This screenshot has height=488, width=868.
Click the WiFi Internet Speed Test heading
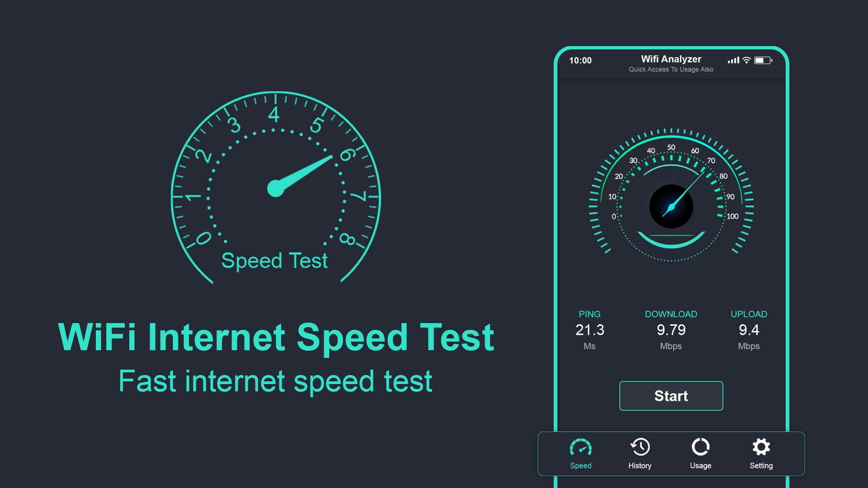pyautogui.click(x=276, y=337)
